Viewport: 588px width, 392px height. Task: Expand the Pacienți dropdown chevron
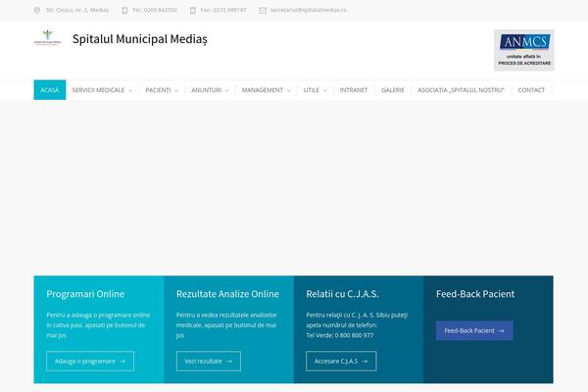(x=176, y=90)
